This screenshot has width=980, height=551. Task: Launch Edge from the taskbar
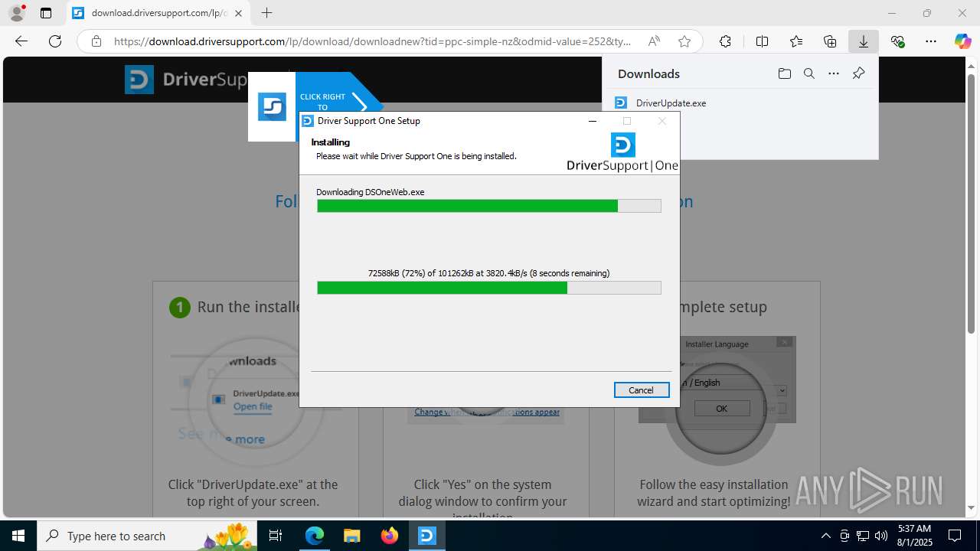(315, 536)
